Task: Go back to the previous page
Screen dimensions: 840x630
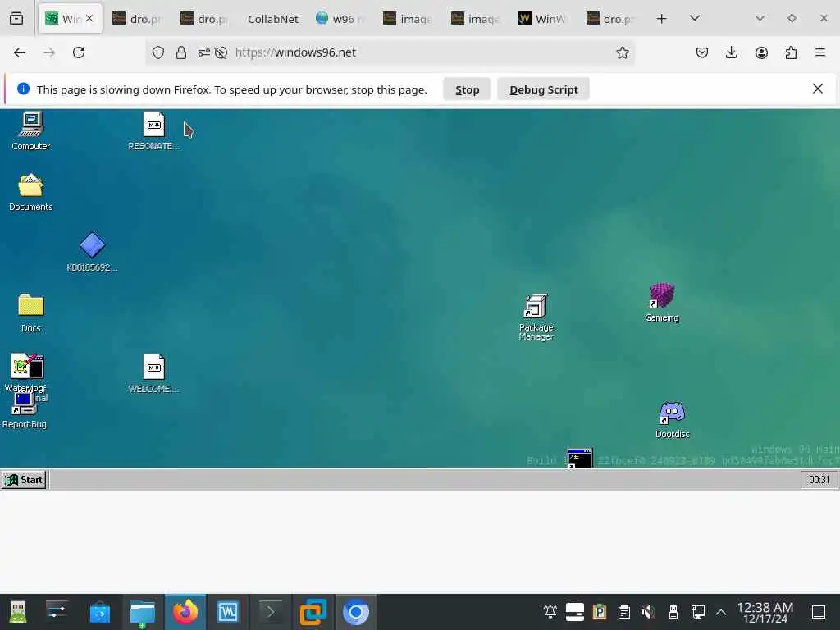Action: coord(20,52)
